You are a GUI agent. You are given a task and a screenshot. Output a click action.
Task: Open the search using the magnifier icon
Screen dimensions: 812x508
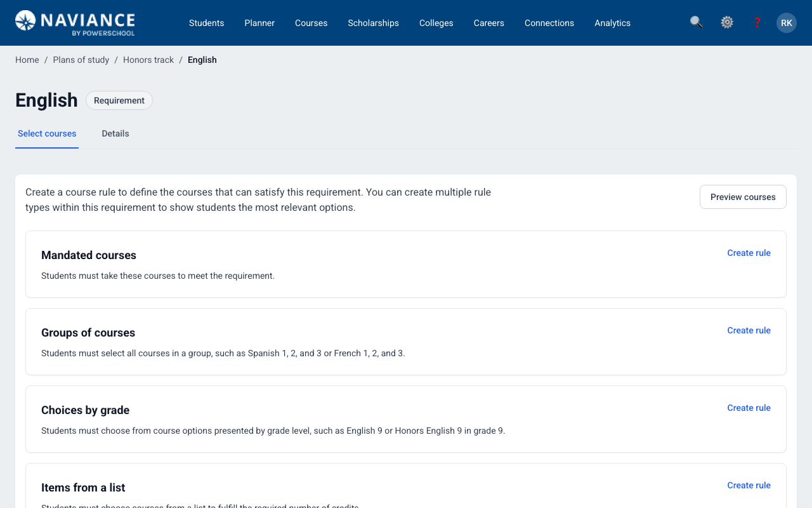[x=696, y=22]
